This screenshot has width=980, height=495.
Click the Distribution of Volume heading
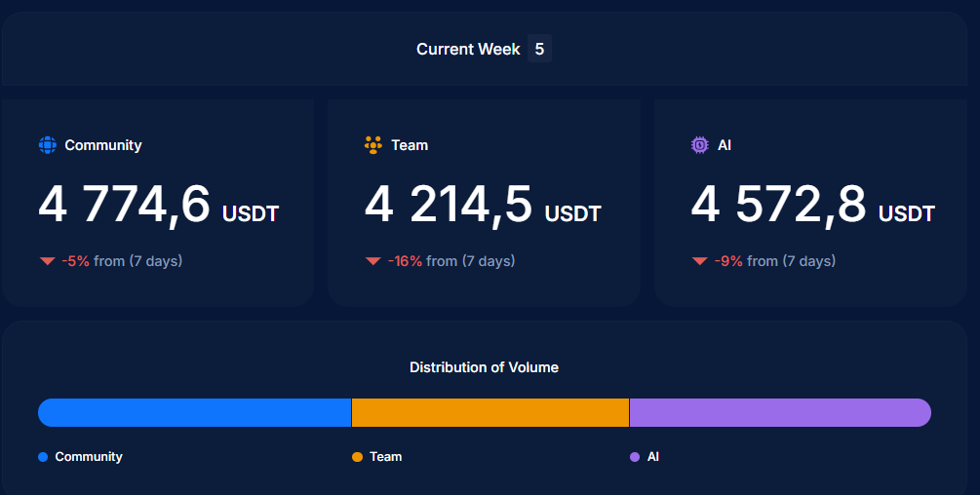pyautogui.click(x=484, y=367)
